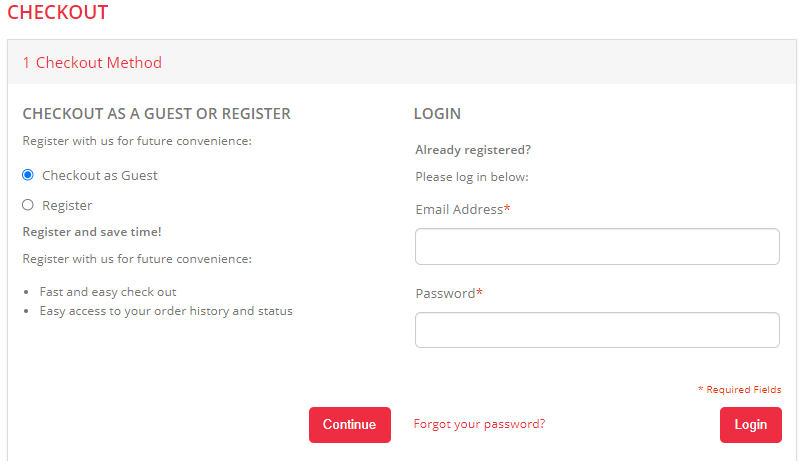Click the red CHECKOUT page title
The width and height of the screenshot is (802, 461).
(x=57, y=14)
